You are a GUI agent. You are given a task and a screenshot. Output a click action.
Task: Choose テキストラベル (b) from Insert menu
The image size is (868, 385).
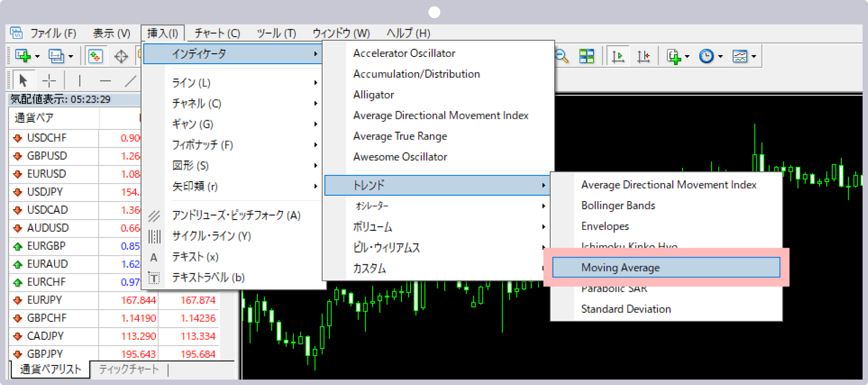point(208,277)
